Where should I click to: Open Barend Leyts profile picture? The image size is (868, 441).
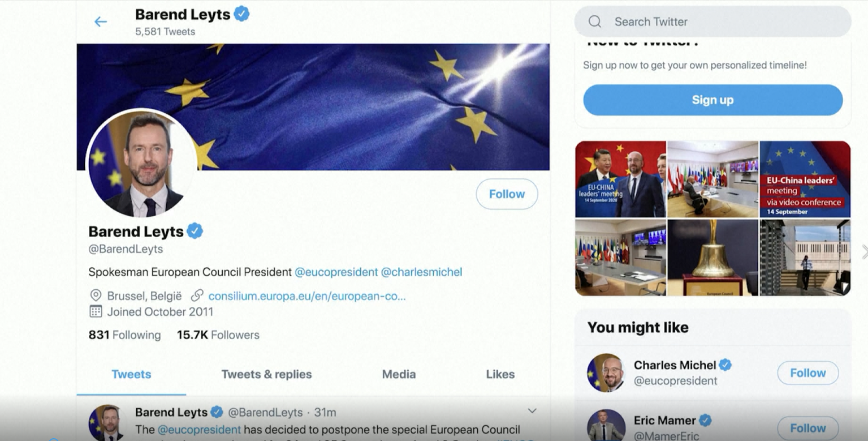coord(142,163)
